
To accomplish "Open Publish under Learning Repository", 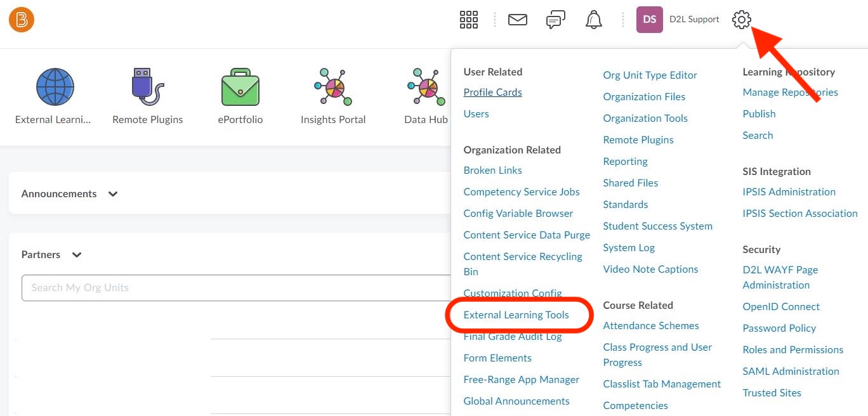I will pyautogui.click(x=759, y=114).
